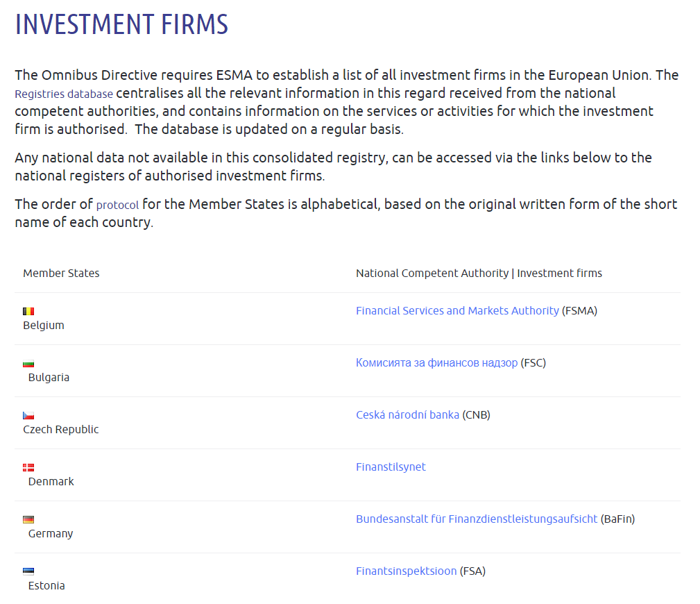The height and width of the screenshot is (604, 700).
Task: Click the Estonia flag icon
Action: click(x=28, y=571)
